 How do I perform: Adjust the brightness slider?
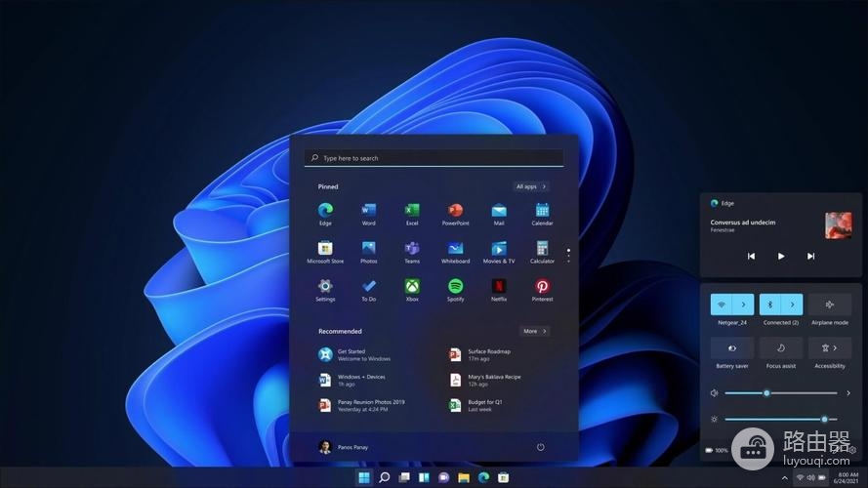point(824,419)
